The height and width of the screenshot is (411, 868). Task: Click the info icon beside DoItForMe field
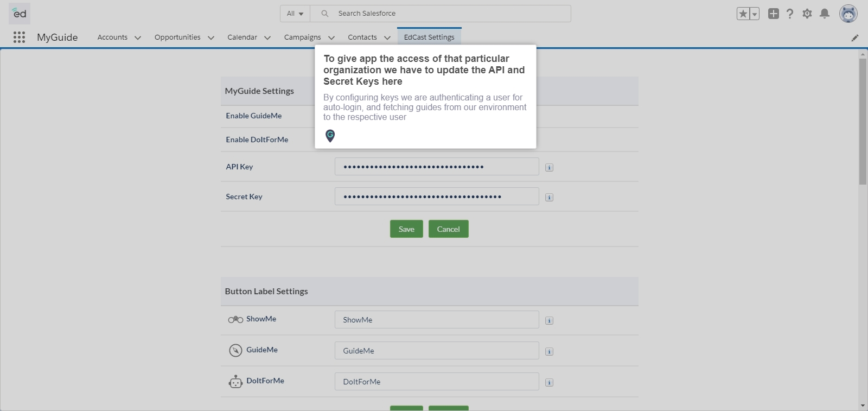[549, 382]
